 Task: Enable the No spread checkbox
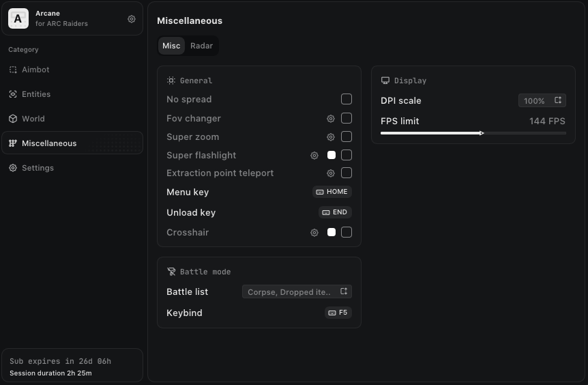click(x=347, y=100)
